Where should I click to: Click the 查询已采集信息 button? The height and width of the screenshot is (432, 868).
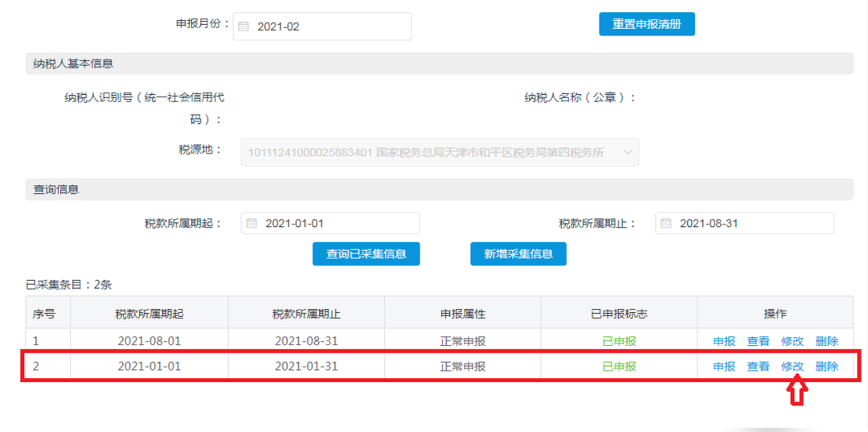point(366,253)
